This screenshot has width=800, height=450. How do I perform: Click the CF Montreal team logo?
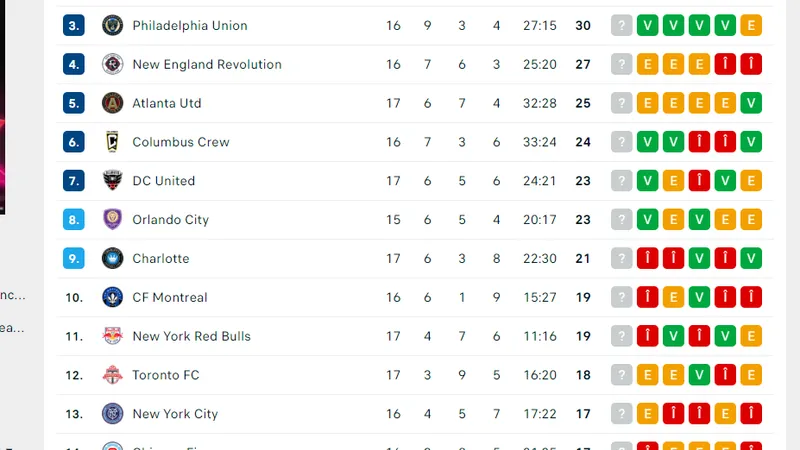click(112, 297)
